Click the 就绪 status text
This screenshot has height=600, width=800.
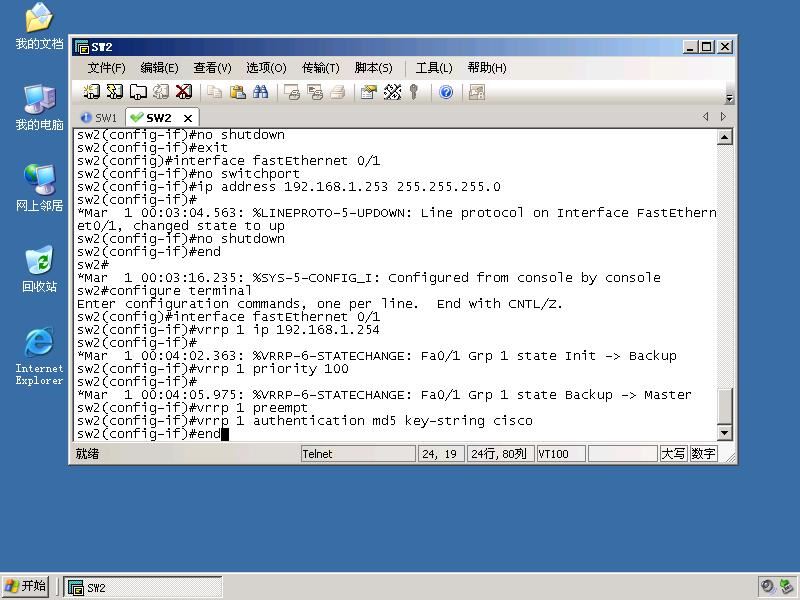87,454
